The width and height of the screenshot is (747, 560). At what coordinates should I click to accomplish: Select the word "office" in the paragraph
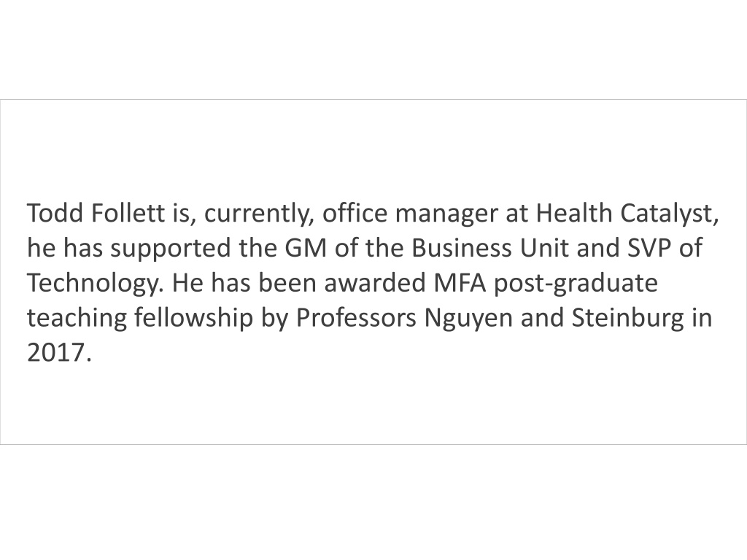[355, 213]
